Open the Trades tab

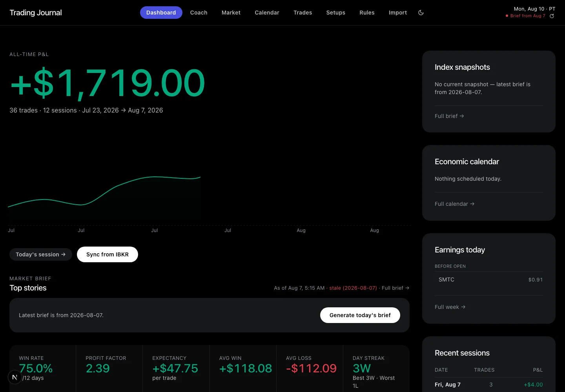click(x=303, y=13)
